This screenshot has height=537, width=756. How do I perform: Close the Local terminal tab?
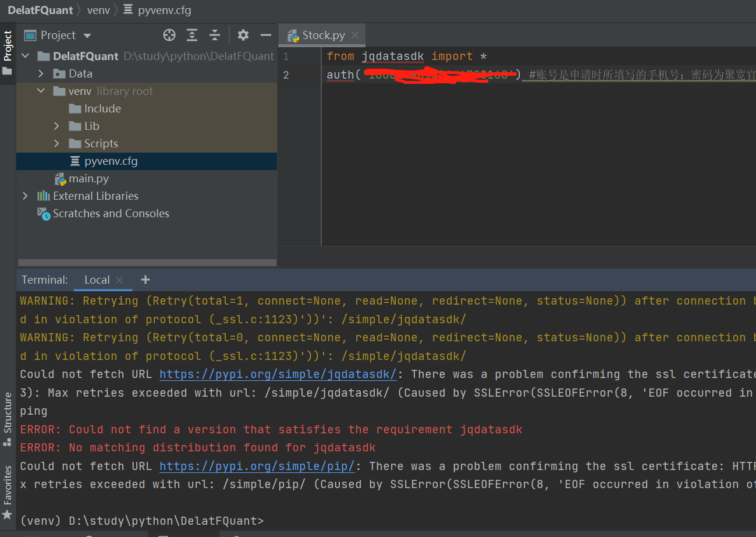tap(119, 280)
